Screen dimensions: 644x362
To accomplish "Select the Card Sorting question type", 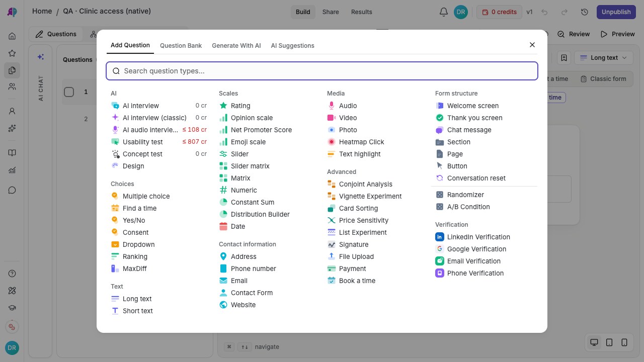I will (375, 208).
